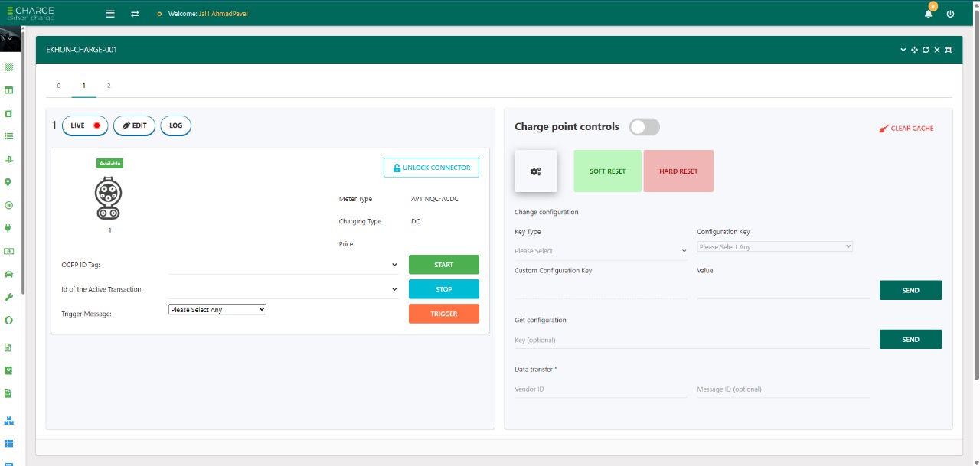The height and width of the screenshot is (466, 980).
Task: Enable the Charge point controls switch
Action: 644,127
